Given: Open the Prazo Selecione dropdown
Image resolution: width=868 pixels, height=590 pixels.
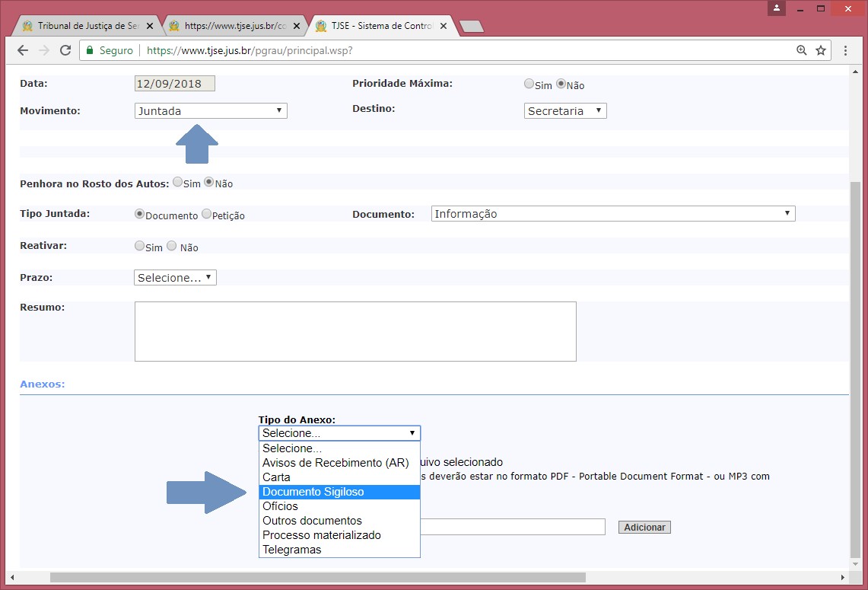Looking at the screenshot, I should pos(175,278).
